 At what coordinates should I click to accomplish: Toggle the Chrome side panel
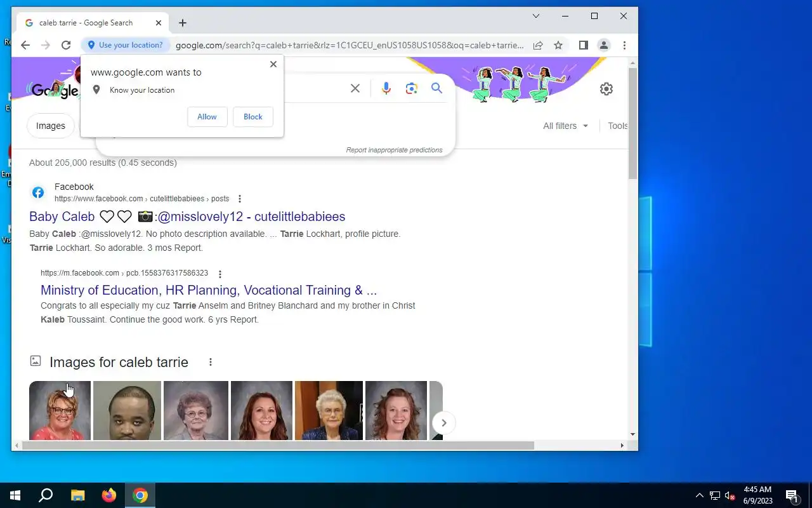tap(584, 45)
